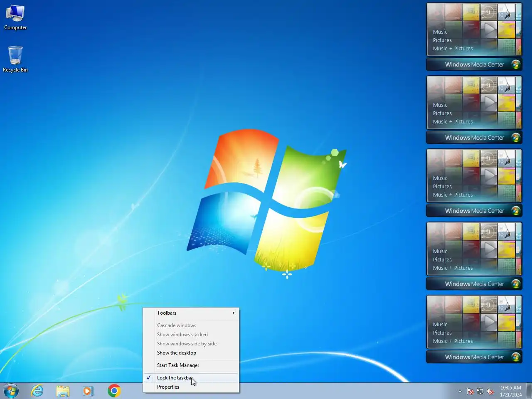This screenshot has height=399, width=532.
Task: Click Music + Pictures in topmost gadget
Action: click(453, 49)
